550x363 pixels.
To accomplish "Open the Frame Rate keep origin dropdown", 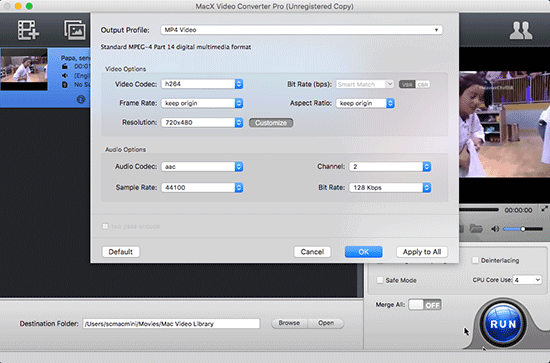I will pyautogui.click(x=202, y=103).
